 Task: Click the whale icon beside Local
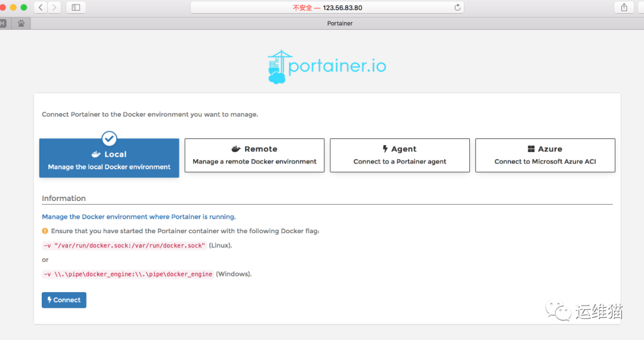point(96,154)
